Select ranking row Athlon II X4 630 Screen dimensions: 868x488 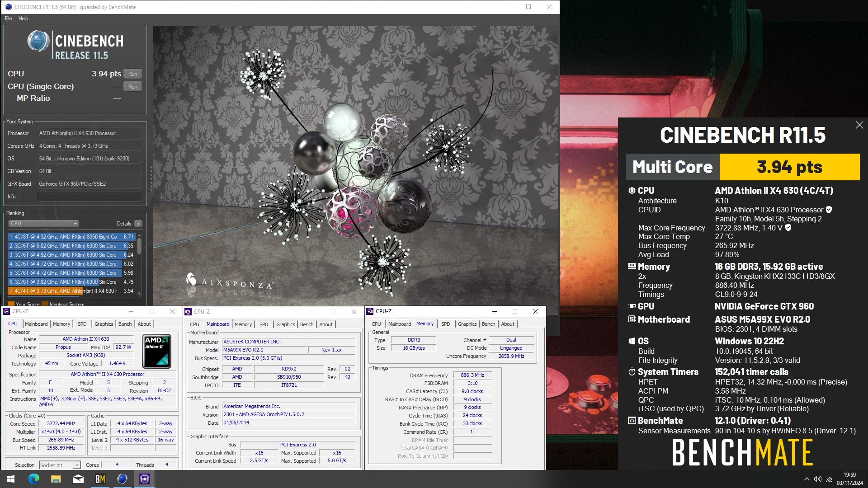[71, 291]
